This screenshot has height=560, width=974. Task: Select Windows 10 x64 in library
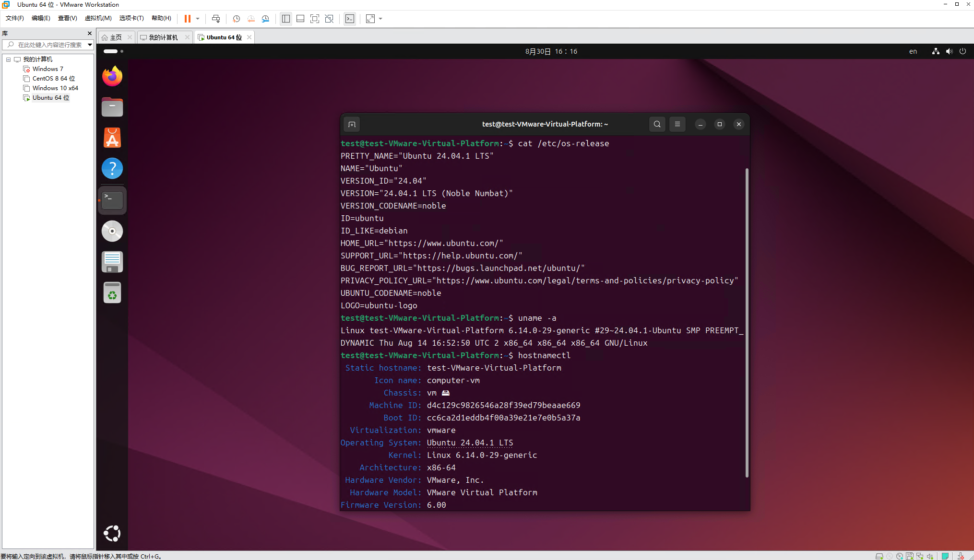click(55, 88)
